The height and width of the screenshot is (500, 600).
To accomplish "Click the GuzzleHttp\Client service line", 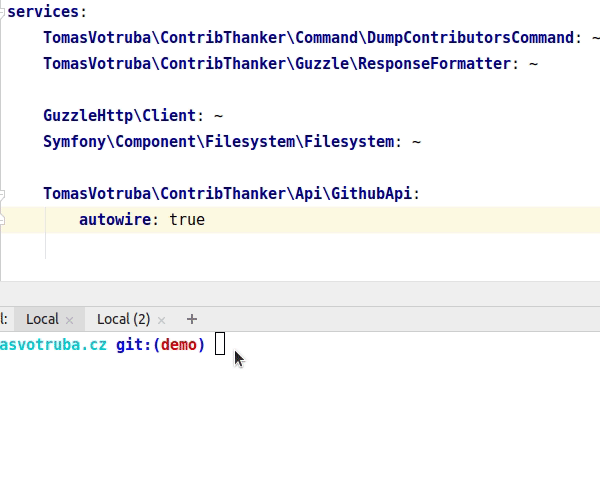I will [x=133, y=116].
